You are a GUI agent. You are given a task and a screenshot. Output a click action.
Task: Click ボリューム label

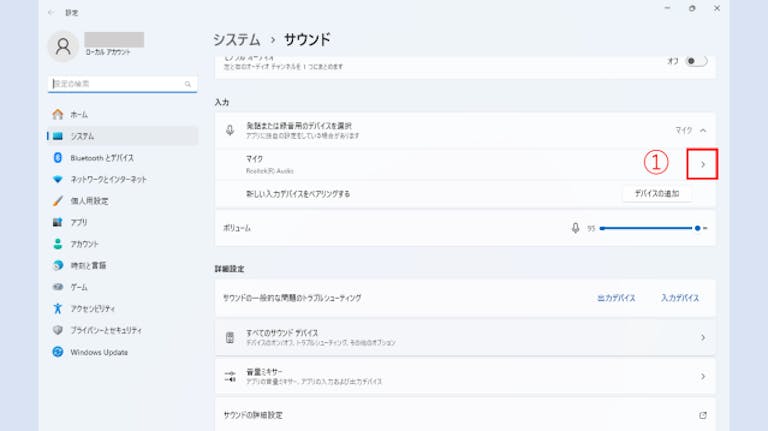coord(237,228)
